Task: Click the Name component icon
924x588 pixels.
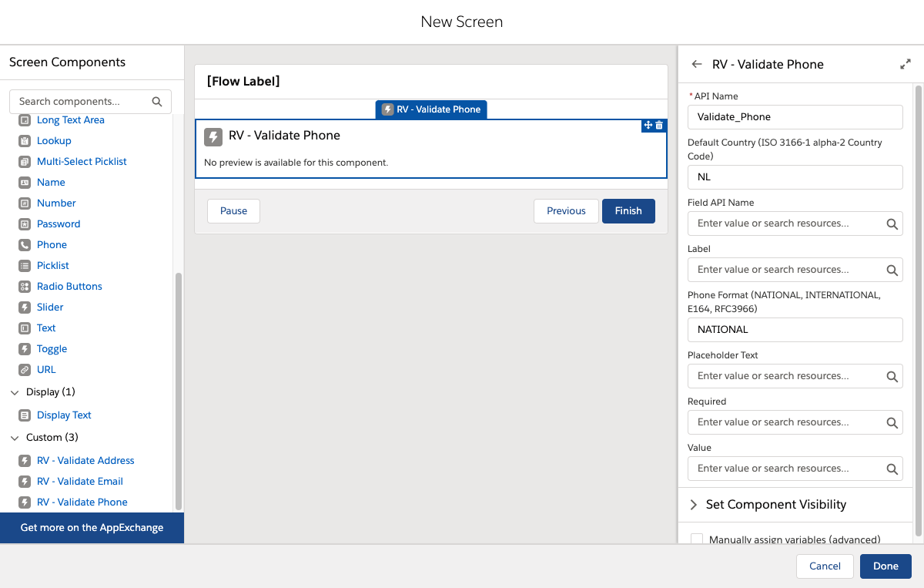Action: (25, 183)
